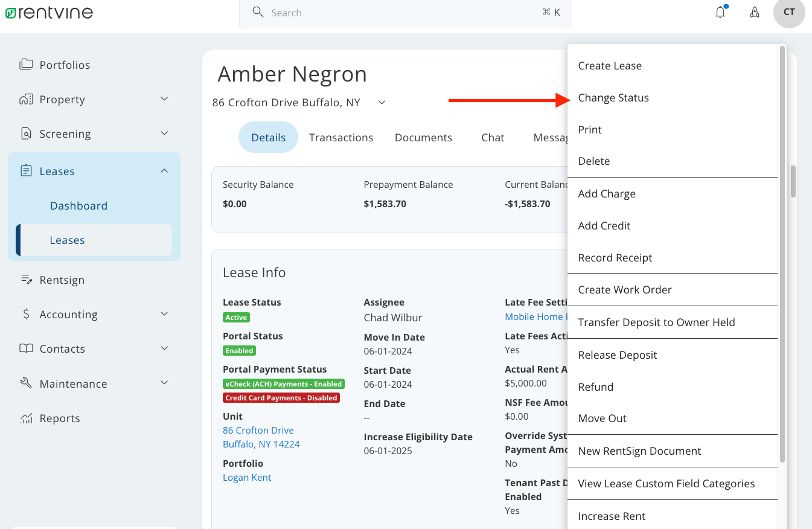Open the Logan Kent portfolio link
Viewport: 812px width, 529px height.
coord(247,477)
